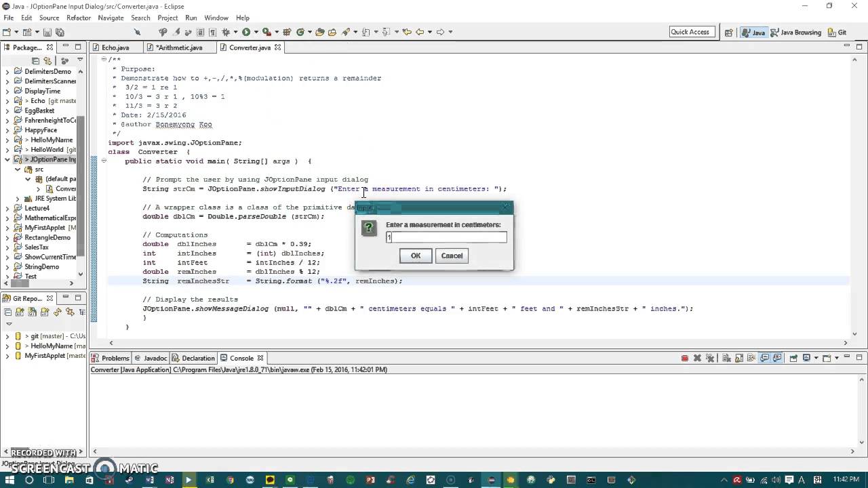The width and height of the screenshot is (868, 488).
Task: Click the New Java Class toolbar icon
Action: (x=300, y=32)
